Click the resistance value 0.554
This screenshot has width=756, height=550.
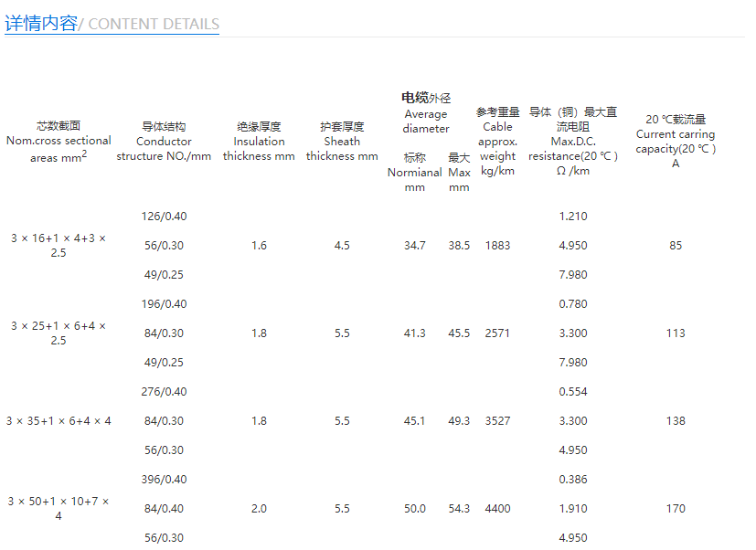[572, 392]
